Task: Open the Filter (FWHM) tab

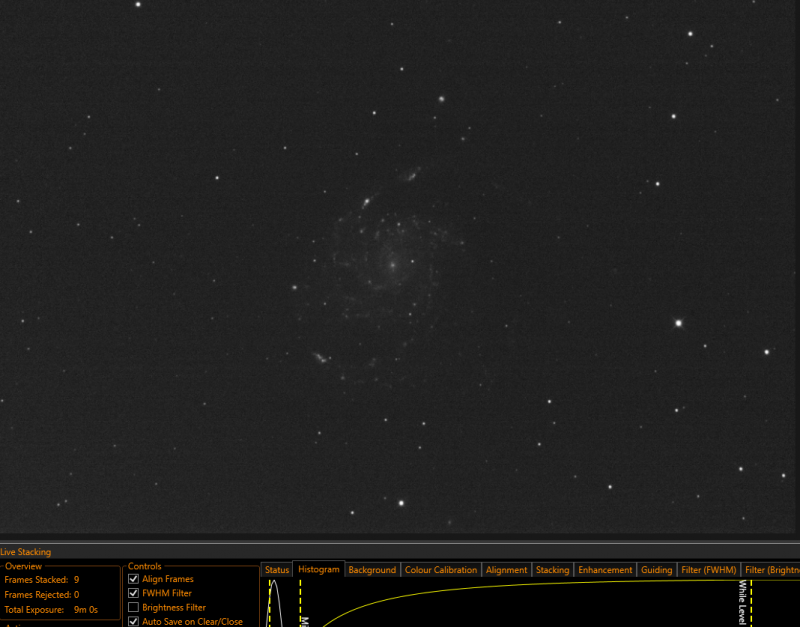Action: [709, 570]
